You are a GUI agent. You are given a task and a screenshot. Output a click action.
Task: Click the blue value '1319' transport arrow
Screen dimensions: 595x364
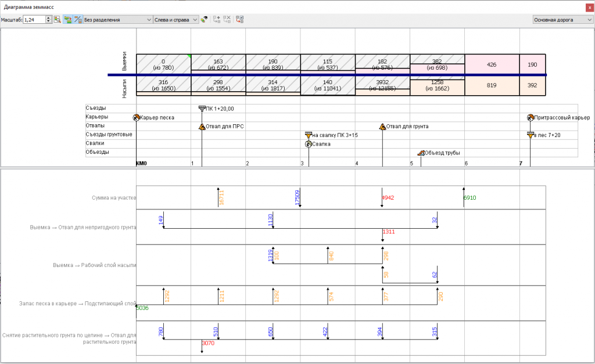(x=271, y=255)
